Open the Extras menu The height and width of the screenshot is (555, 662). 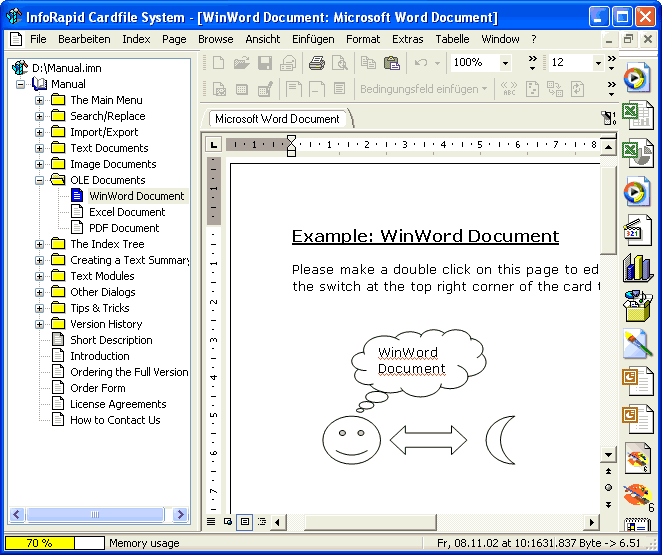point(407,39)
